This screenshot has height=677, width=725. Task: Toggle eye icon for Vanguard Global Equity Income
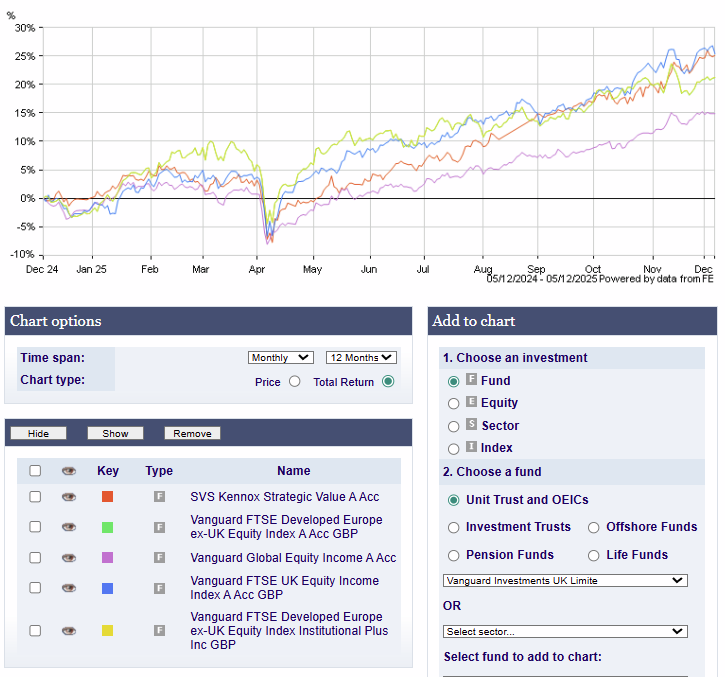[x=68, y=558]
